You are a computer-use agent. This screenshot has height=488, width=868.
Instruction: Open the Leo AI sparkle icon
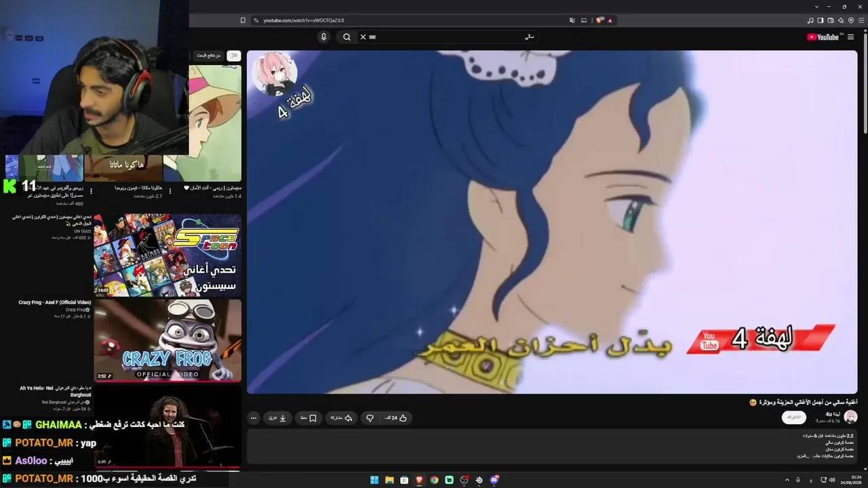click(x=841, y=20)
